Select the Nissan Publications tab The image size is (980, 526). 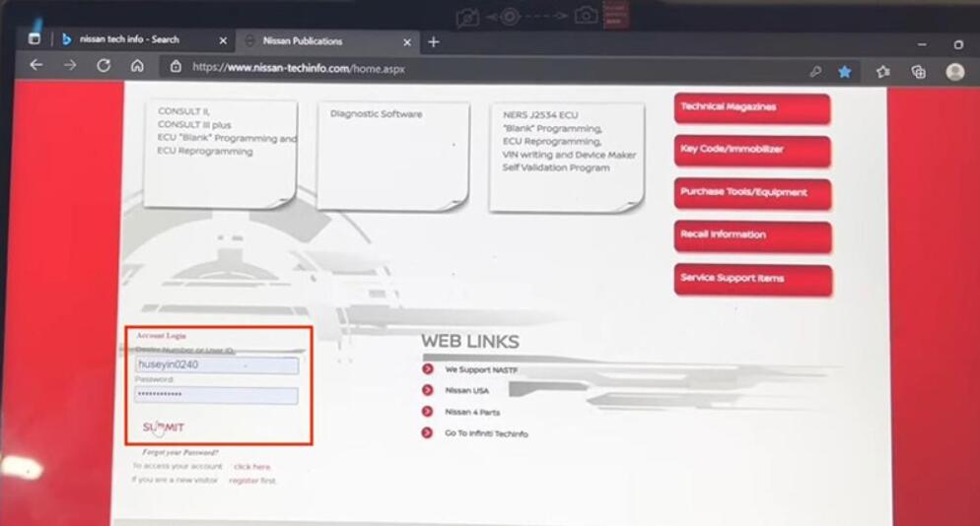(327, 41)
